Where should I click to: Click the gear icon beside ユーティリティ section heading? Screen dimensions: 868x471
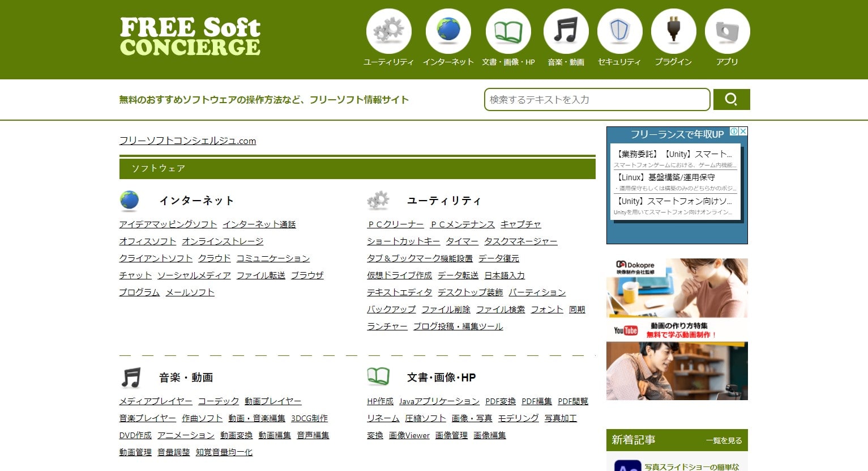pyautogui.click(x=378, y=200)
